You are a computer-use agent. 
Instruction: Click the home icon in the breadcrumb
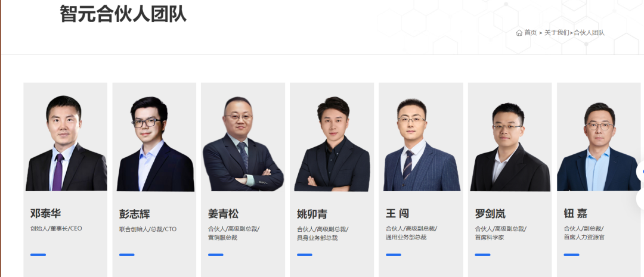click(519, 33)
